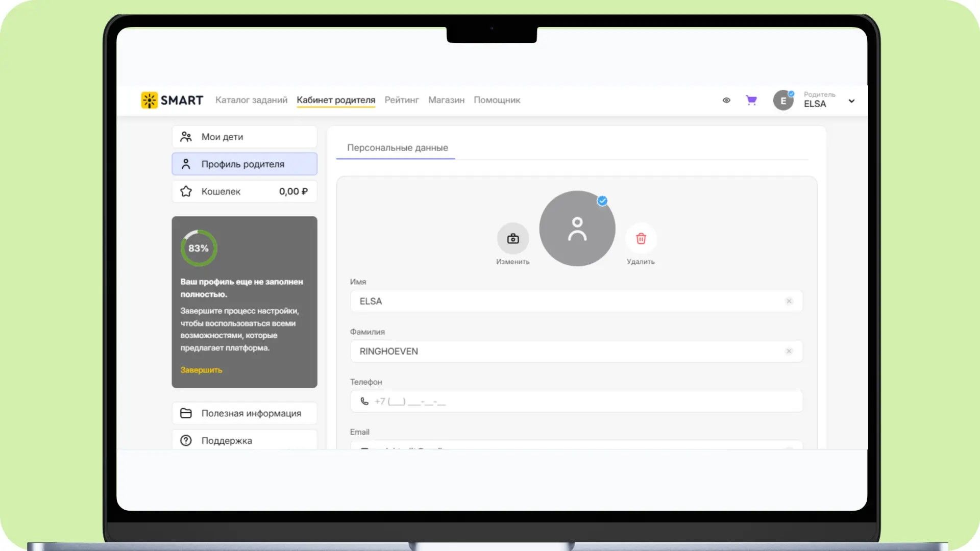Go to Магазин in top navigation
This screenshot has height=551, width=980.
pyautogui.click(x=446, y=100)
